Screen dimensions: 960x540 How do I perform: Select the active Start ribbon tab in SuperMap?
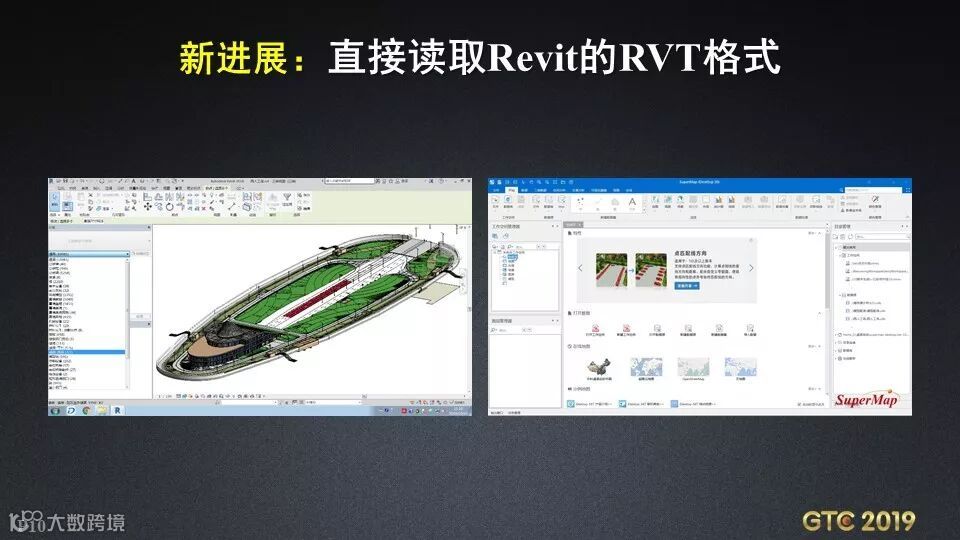pos(512,190)
